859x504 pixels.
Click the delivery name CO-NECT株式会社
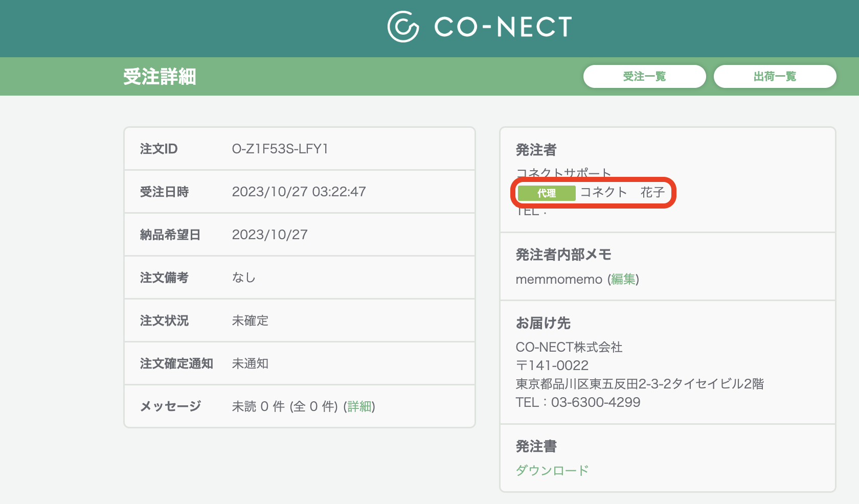pyautogui.click(x=569, y=347)
